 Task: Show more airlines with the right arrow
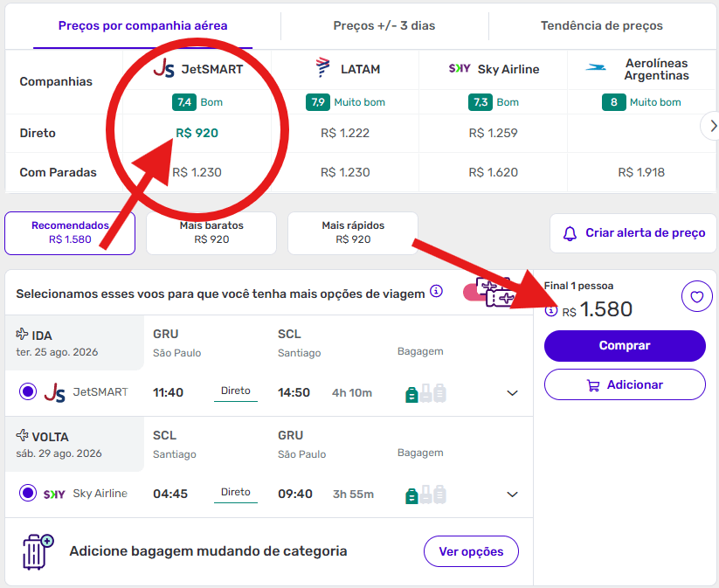pos(709,127)
